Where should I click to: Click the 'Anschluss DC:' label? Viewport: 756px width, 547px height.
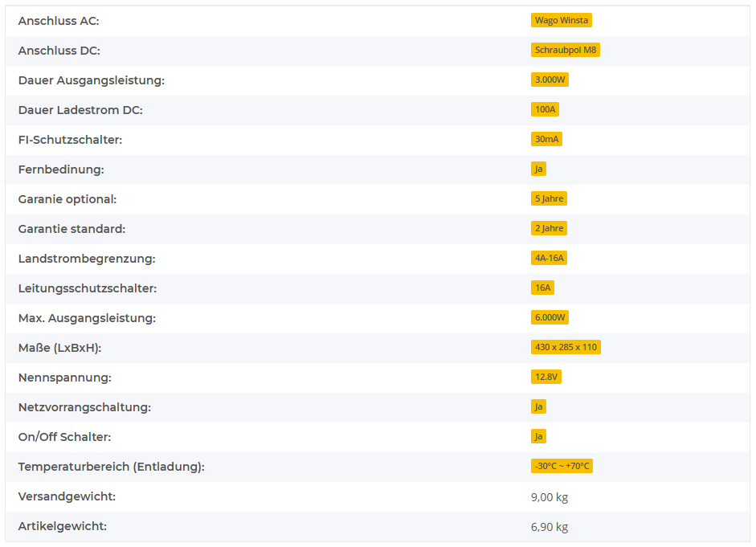pos(59,51)
